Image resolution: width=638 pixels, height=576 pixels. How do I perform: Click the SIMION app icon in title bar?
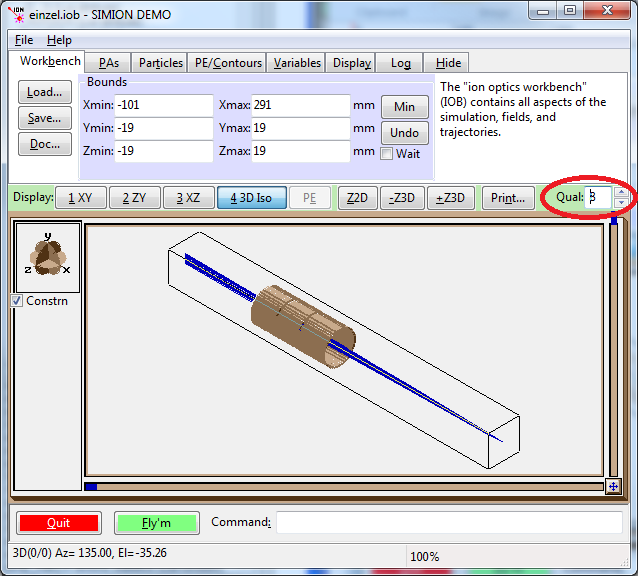(x=17, y=14)
